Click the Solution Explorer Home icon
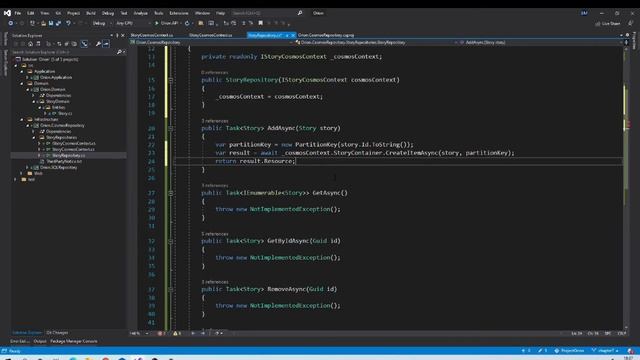 tap(31, 44)
